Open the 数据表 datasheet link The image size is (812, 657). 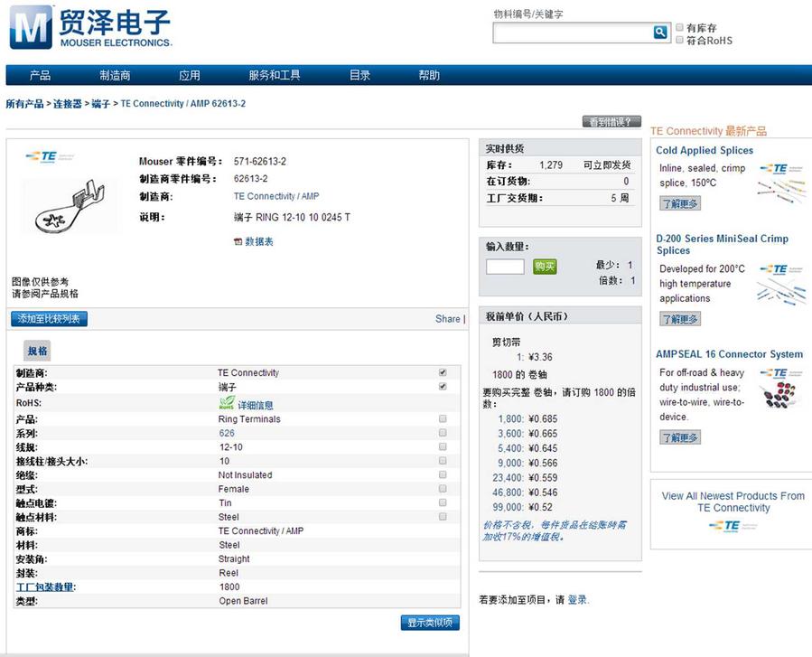tap(259, 241)
